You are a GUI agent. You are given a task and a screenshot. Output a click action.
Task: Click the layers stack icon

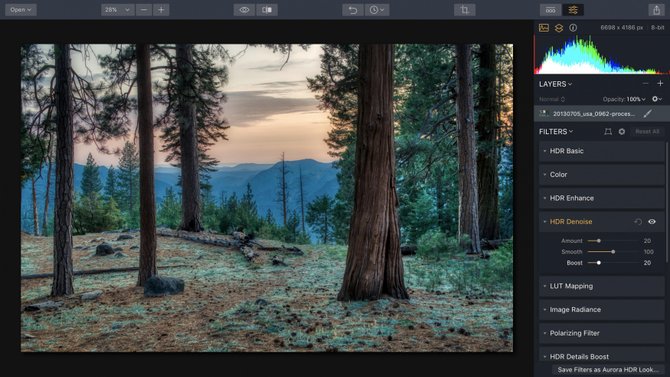click(559, 28)
